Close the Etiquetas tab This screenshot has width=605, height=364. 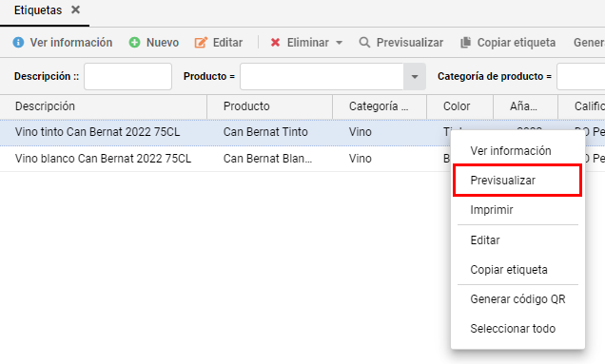click(76, 10)
